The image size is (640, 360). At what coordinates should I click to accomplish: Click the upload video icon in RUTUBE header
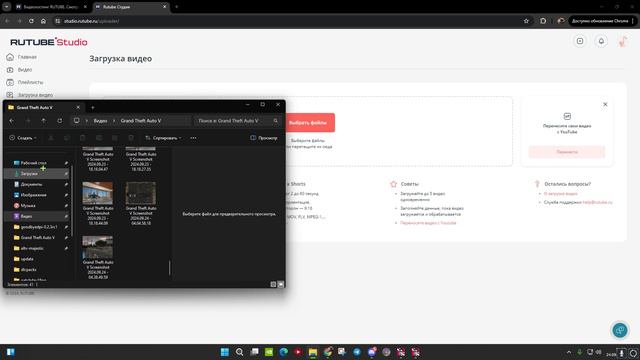(x=580, y=41)
